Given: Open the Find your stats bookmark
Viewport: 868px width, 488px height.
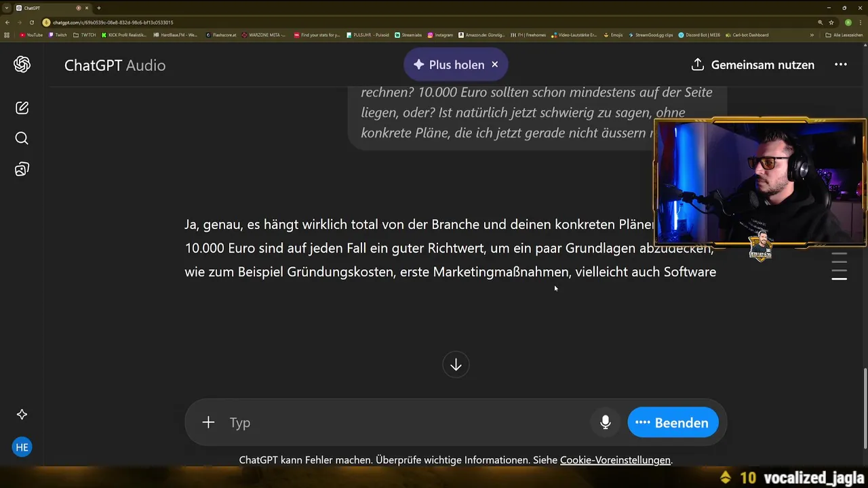Looking at the screenshot, I should click(317, 35).
